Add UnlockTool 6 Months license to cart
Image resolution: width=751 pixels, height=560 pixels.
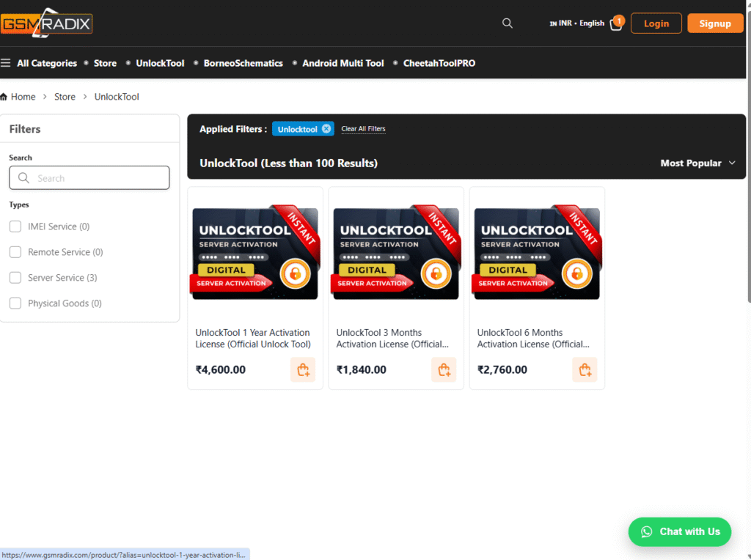click(585, 369)
